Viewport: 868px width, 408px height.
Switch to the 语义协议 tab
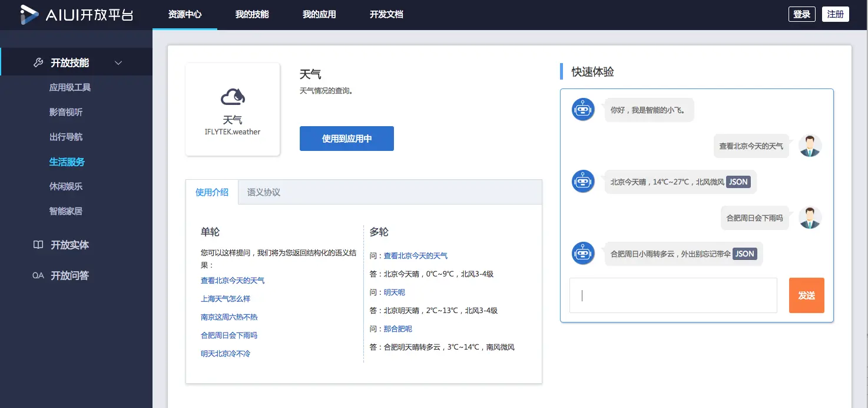tap(264, 192)
